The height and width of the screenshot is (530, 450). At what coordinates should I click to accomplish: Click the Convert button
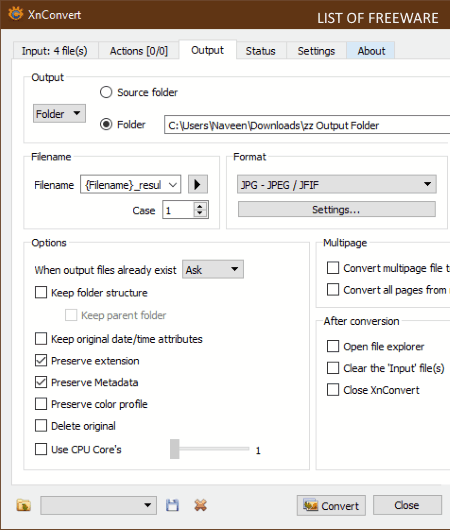pyautogui.click(x=331, y=506)
